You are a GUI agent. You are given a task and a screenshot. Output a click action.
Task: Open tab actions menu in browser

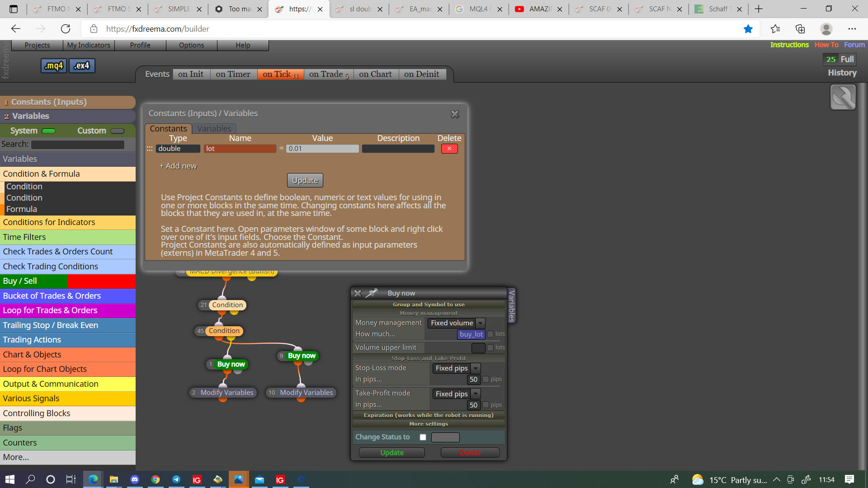click(x=14, y=9)
